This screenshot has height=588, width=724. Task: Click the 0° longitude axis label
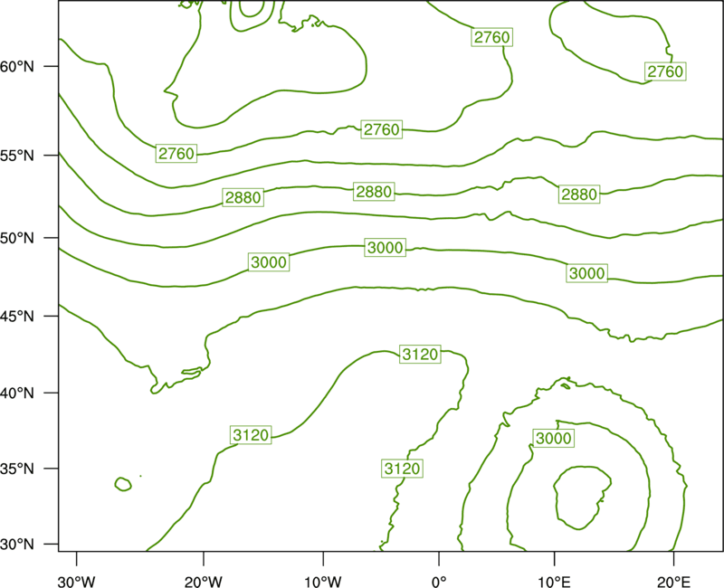pyautogui.click(x=439, y=582)
